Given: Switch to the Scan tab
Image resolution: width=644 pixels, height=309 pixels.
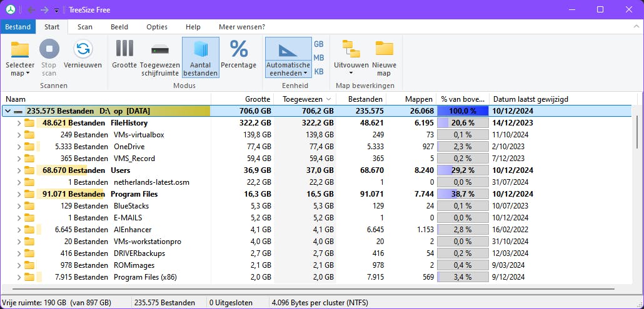Looking at the screenshot, I should pyautogui.click(x=85, y=27).
